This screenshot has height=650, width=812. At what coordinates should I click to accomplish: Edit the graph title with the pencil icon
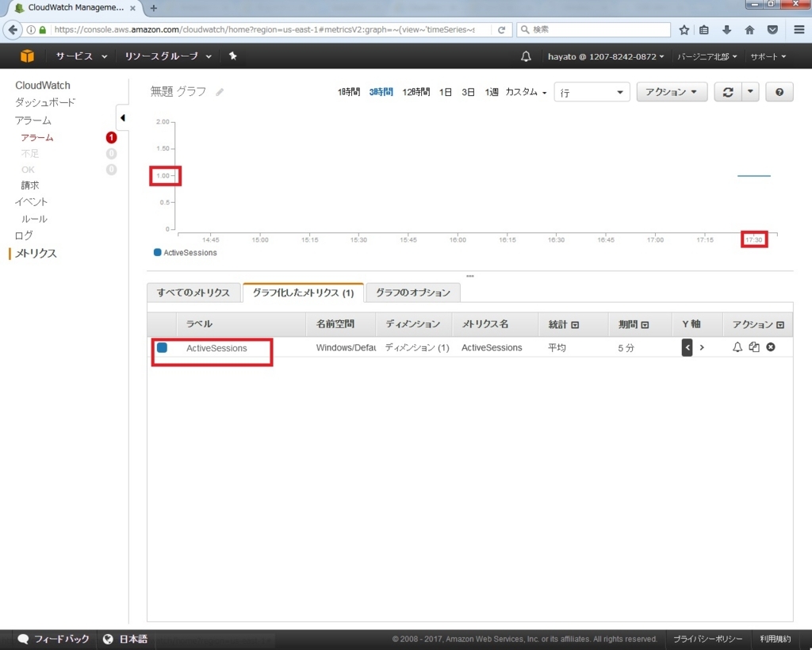[220, 92]
